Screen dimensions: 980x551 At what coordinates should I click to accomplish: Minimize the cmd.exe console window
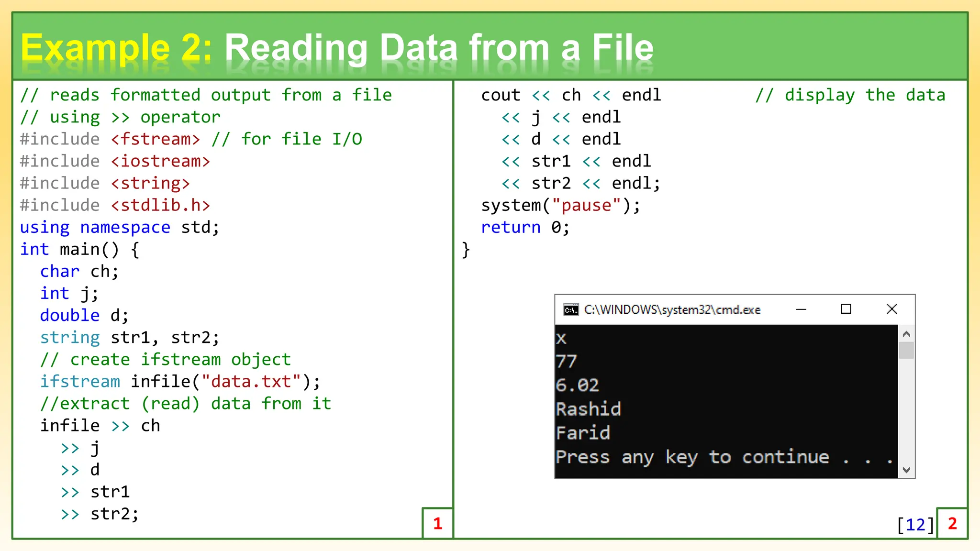[801, 309]
